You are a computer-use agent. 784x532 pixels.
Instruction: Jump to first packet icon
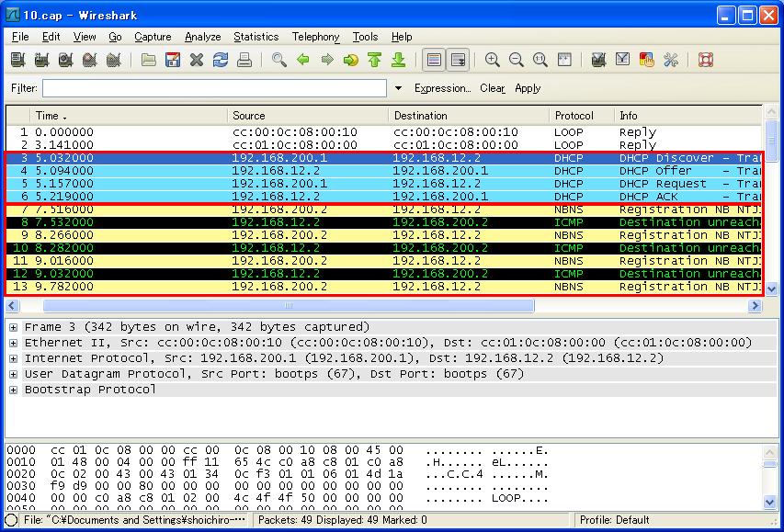[374, 60]
